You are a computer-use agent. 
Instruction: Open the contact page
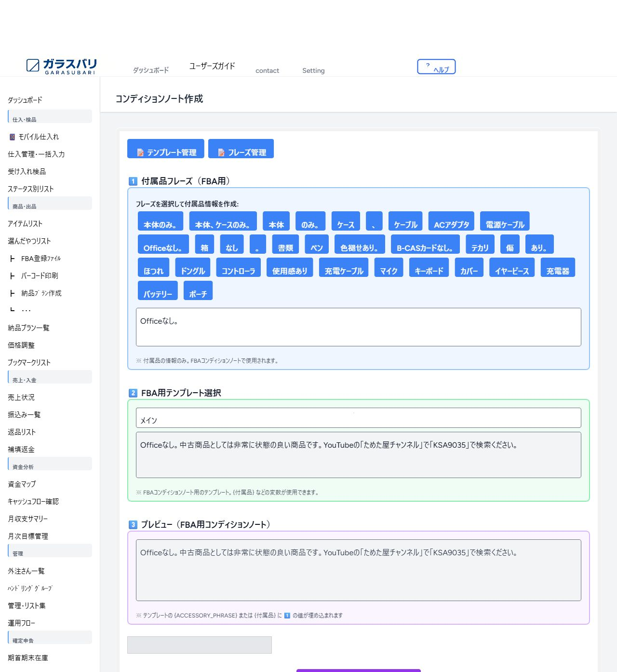267,70
